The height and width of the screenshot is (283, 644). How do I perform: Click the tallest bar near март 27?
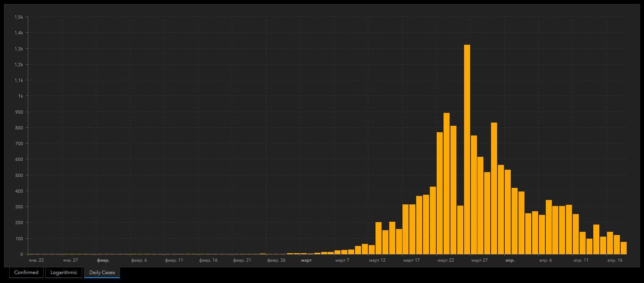(x=467, y=150)
